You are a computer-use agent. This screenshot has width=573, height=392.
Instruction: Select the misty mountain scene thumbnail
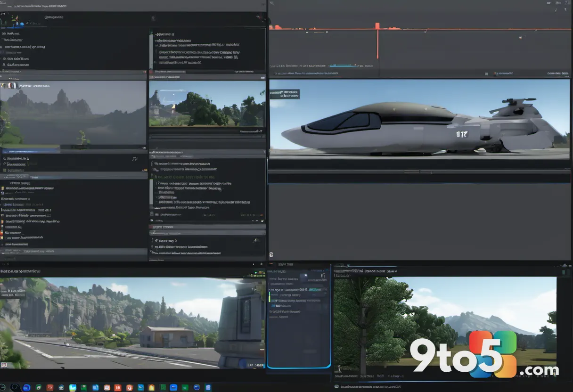click(x=74, y=113)
